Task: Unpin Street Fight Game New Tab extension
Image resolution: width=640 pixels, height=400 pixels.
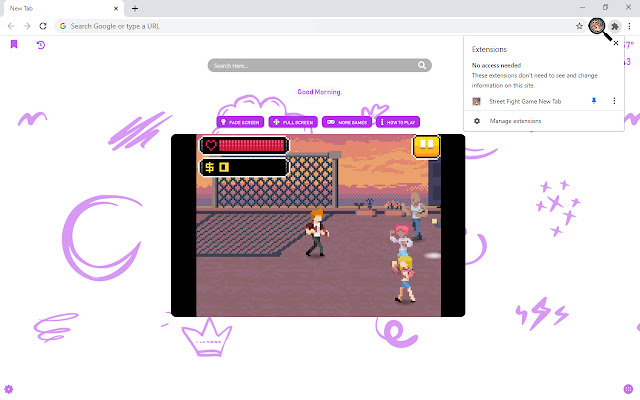Action: tap(594, 101)
